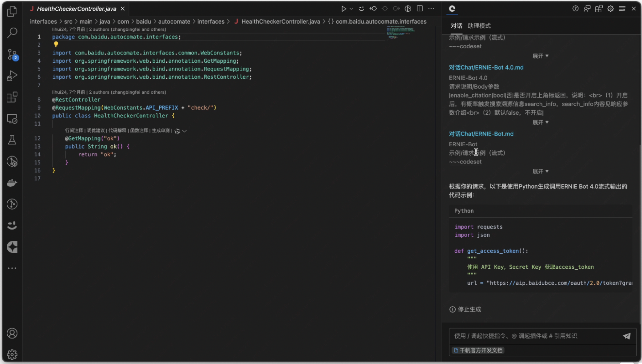Image resolution: width=642 pixels, height=364 pixels.
Task: Open the Remote Explorer view
Action: (12, 119)
